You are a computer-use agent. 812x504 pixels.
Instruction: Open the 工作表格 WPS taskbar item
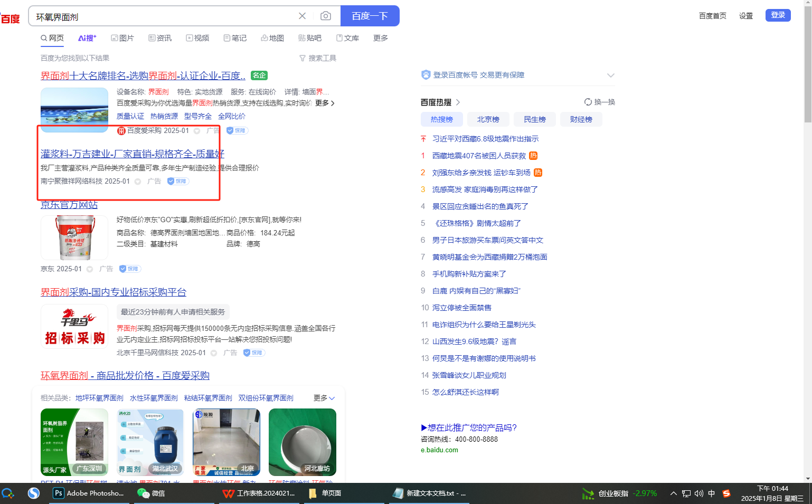click(259, 493)
